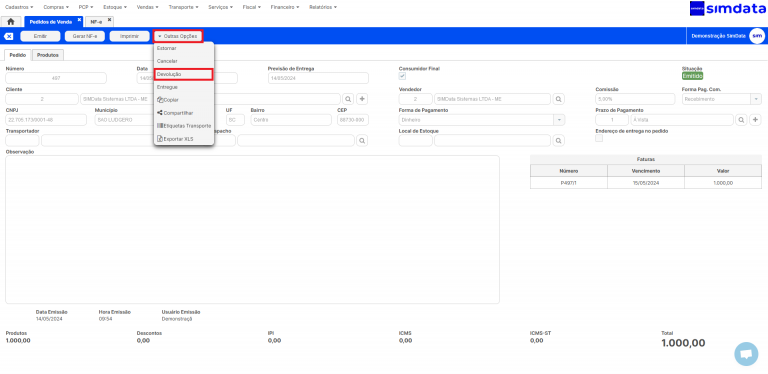The width and height of the screenshot is (768, 374).
Task: Click CNPJ field
Action: point(46,120)
